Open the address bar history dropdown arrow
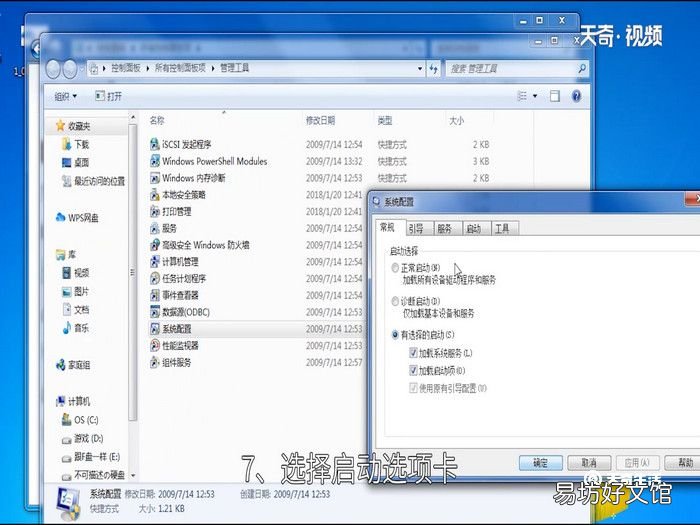Viewport: 700px width, 525px height. (420, 68)
